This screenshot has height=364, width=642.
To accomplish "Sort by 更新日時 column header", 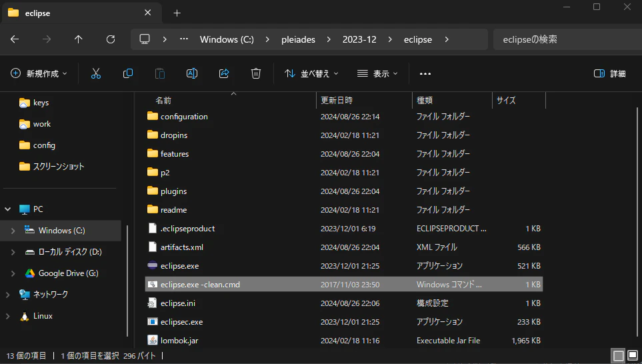I will (365, 100).
